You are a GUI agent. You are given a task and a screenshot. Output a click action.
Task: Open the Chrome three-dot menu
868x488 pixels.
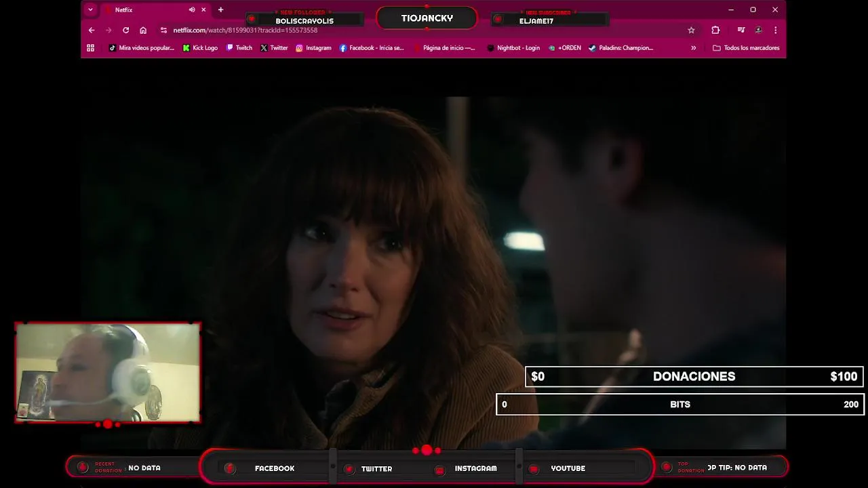click(775, 30)
